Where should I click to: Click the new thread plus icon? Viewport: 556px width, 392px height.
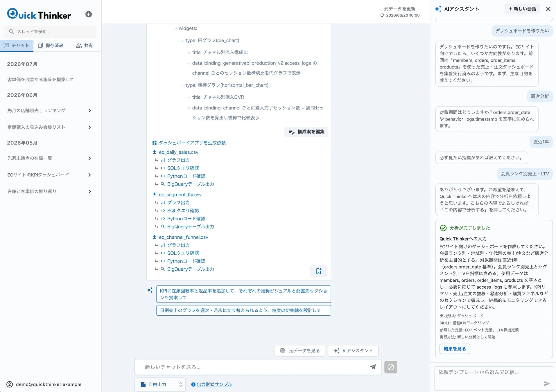coord(89,14)
